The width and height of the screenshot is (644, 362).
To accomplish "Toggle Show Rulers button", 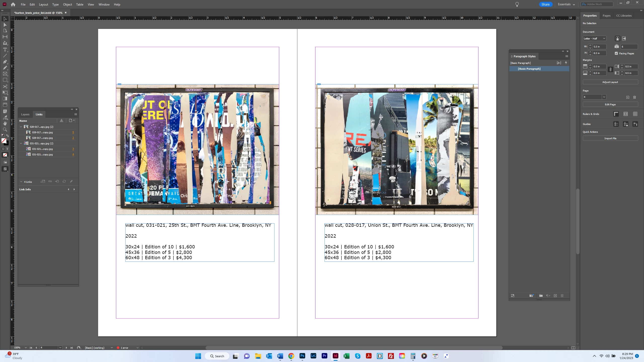I will point(616,114).
